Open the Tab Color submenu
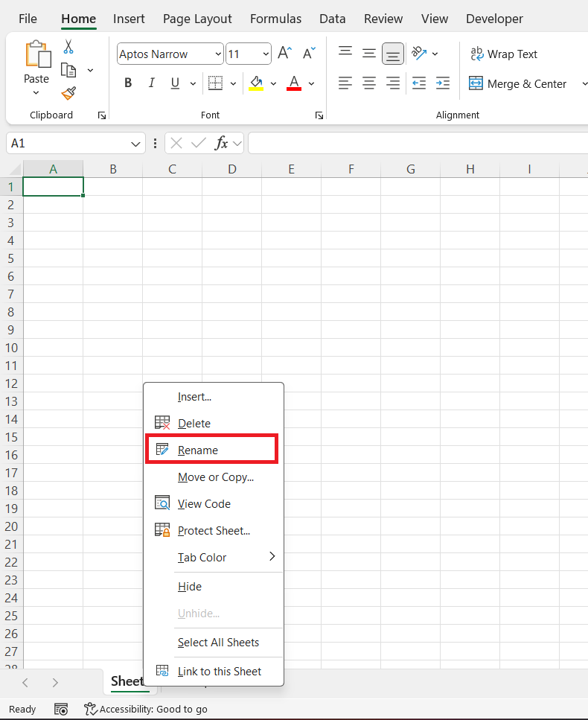 pos(214,558)
